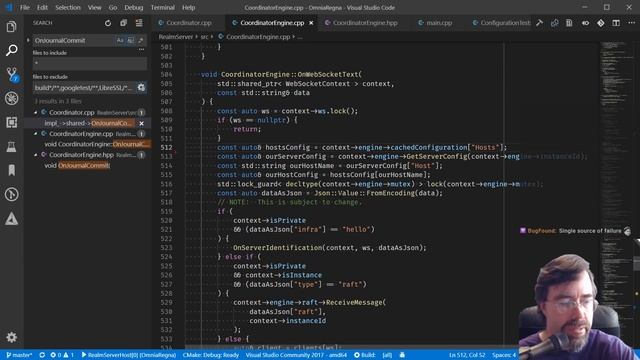Open the Edit menu
640x360 pixels.
coord(42,7)
